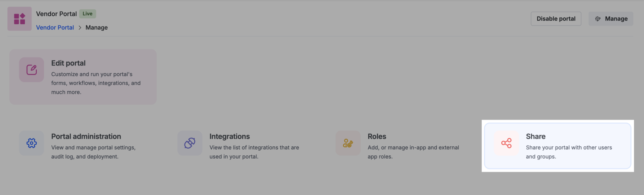Click the Roles people-and-key icon

pyautogui.click(x=348, y=143)
